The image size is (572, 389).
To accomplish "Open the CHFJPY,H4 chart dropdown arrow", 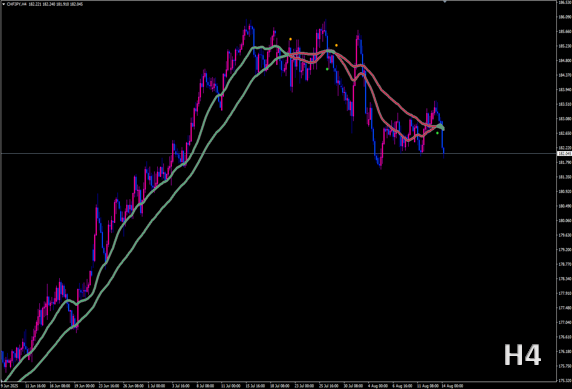I will 3,4.
